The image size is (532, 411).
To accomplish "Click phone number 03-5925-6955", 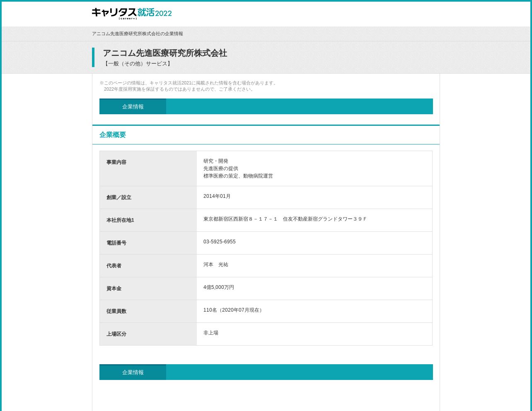I will [220, 242].
